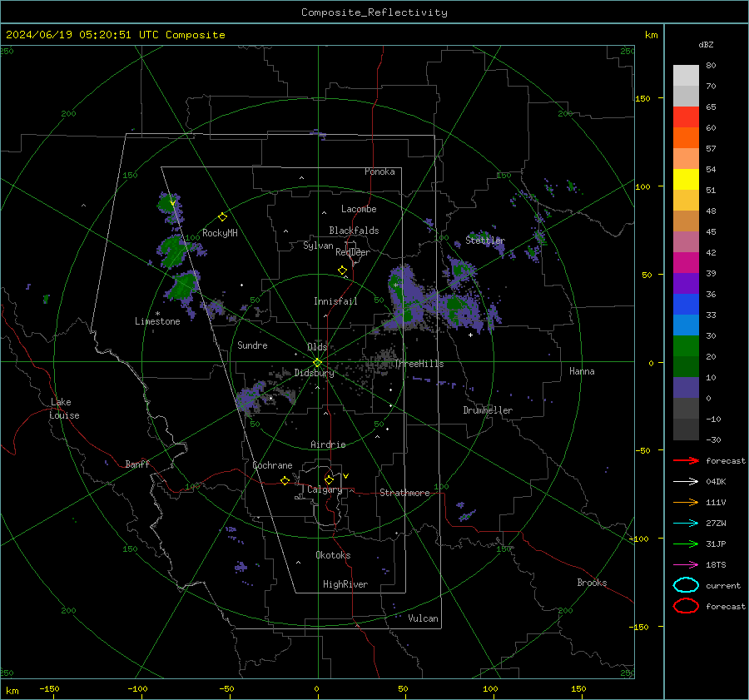Click the Sylvan town label

tap(318, 246)
